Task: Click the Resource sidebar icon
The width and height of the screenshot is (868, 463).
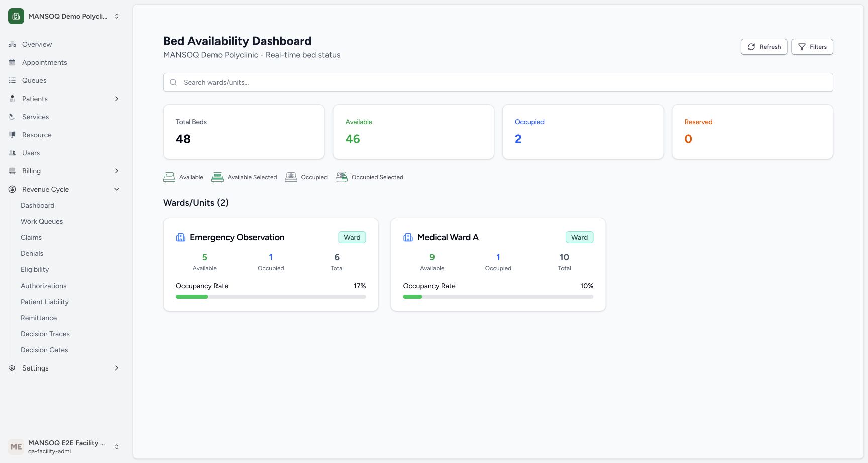Action: [x=12, y=135]
